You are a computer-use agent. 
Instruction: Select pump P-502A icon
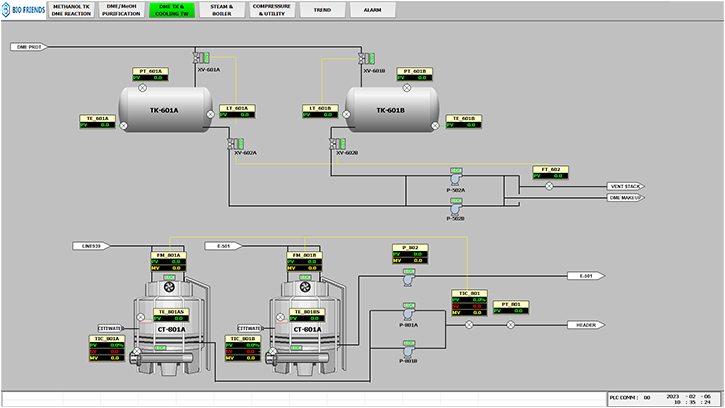(x=456, y=178)
